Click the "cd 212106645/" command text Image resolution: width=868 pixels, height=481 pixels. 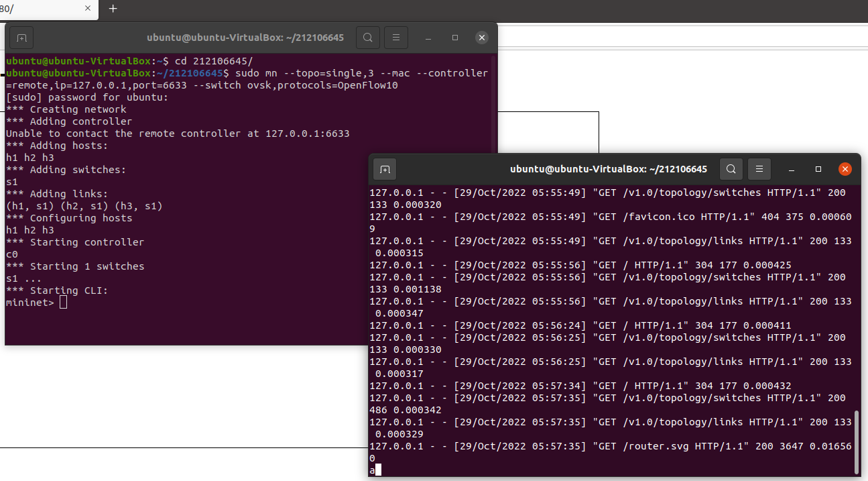214,61
